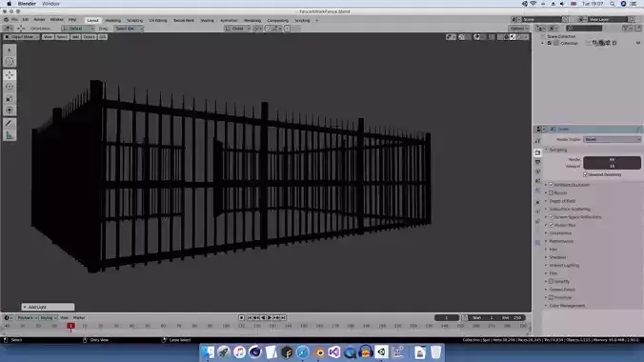
Task: Open the Playback popover in the timeline
Action: [27, 317]
